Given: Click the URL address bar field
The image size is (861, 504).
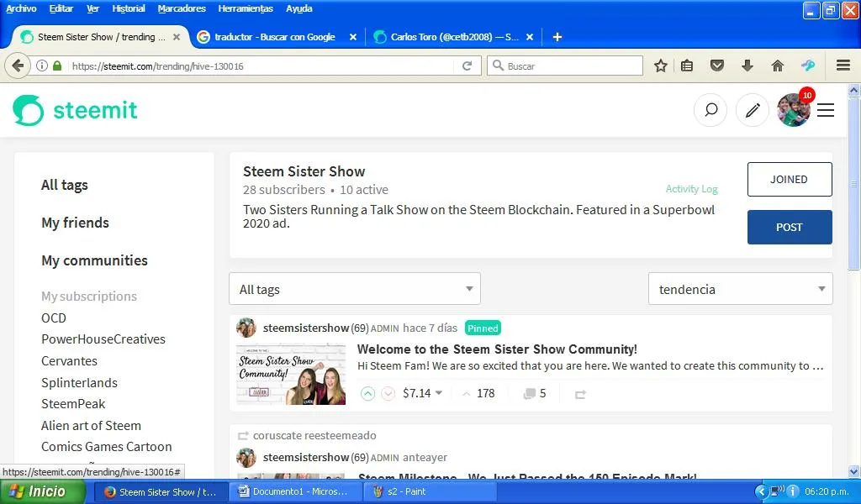Looking at the screenshot, I should pos(262,66).
